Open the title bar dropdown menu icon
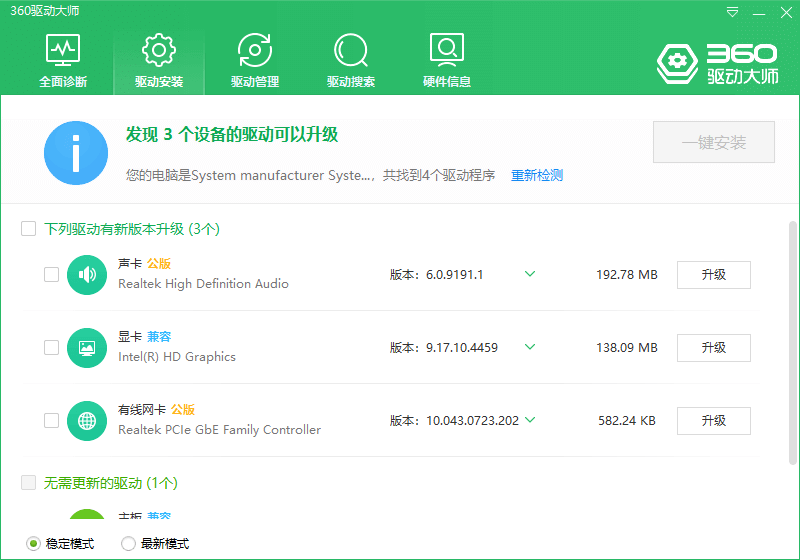This screenshot has height=560, width=800. (732, 12)
